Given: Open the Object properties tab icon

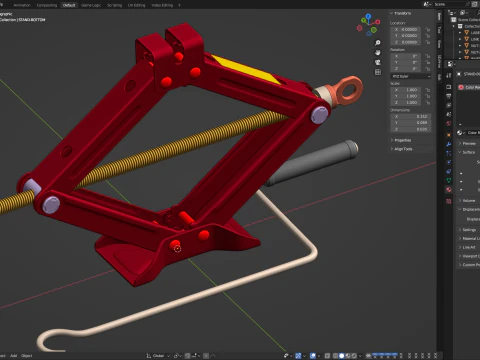Looking at the screenshot, I should click(449, 135).
